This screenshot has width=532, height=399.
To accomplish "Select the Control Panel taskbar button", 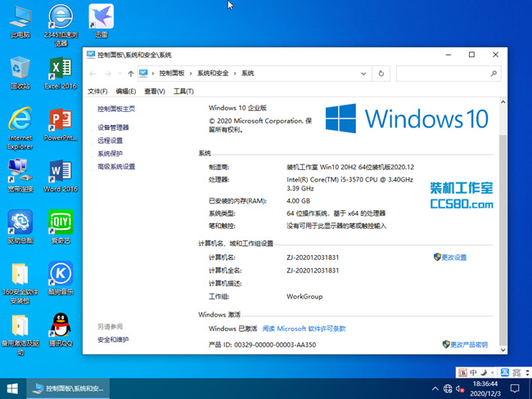I will tap(68, 388).
